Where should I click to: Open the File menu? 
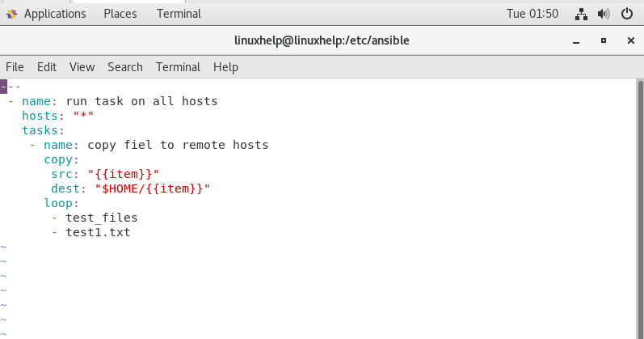click(x=15, y=67)
